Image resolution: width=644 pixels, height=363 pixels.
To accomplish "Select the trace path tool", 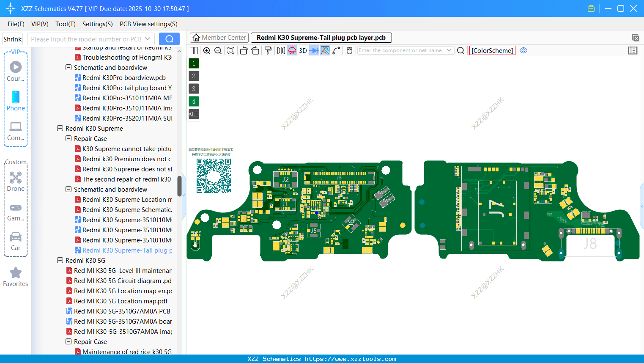I will click(337, 51).
